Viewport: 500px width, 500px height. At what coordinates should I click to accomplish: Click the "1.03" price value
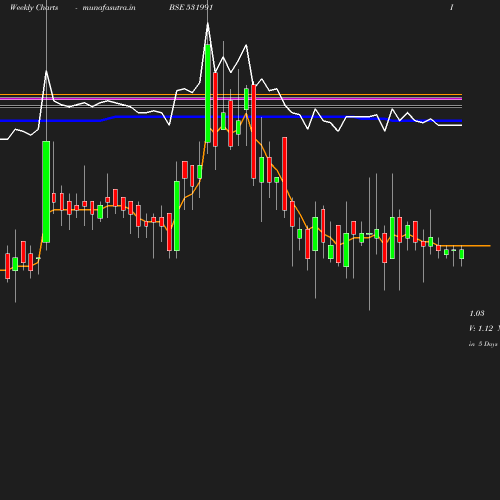click(477, 313)
